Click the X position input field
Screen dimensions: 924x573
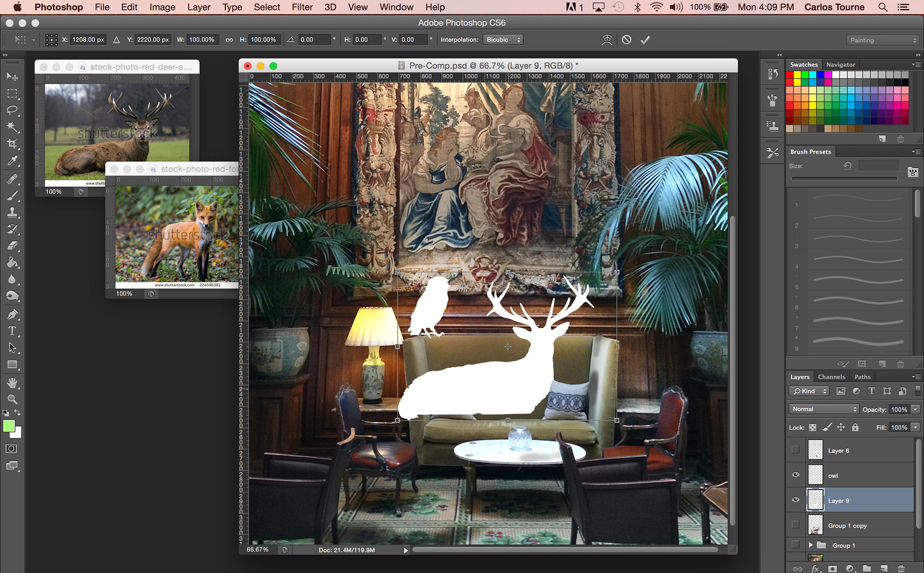pos(88,40)
